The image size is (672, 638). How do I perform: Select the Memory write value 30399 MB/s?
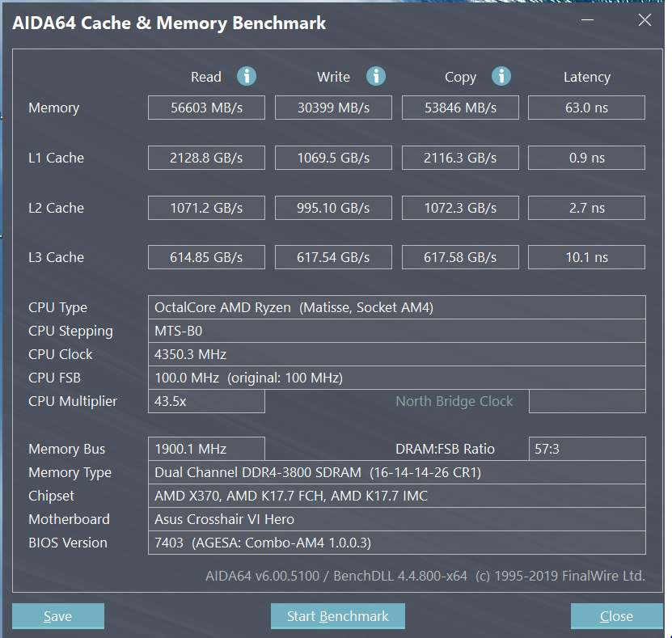pos(333,108)
